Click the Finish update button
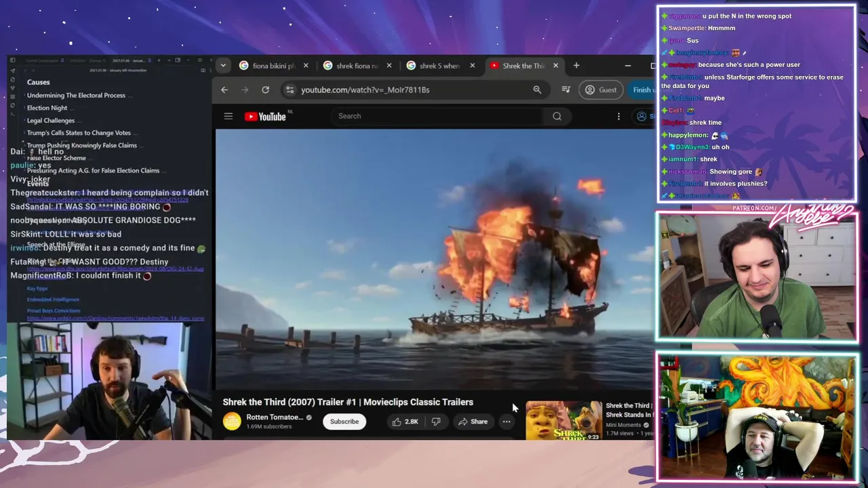Screen dimensions: 868x488 (641, 89)
